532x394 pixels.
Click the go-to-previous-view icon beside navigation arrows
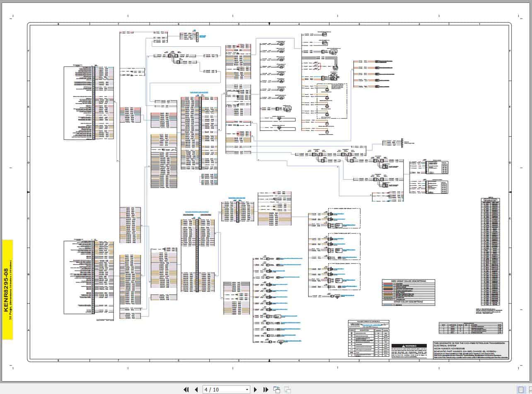pyautogui.click(x=277, y=389)
